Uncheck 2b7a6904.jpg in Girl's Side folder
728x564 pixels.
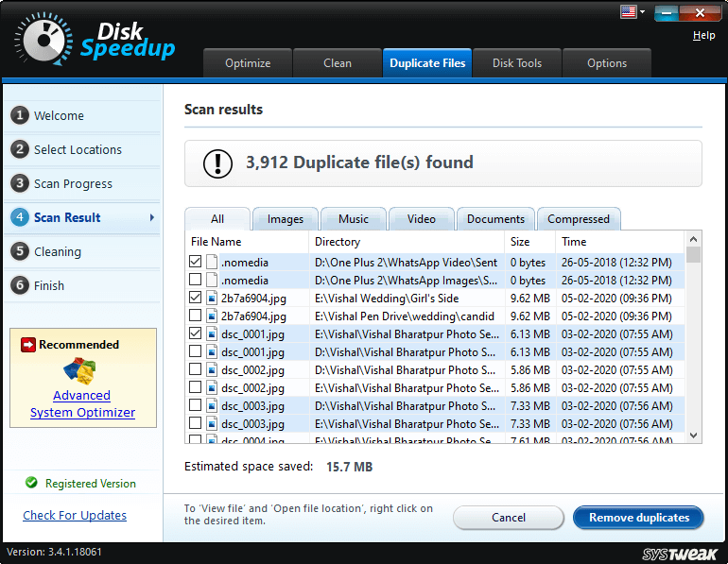195,298
